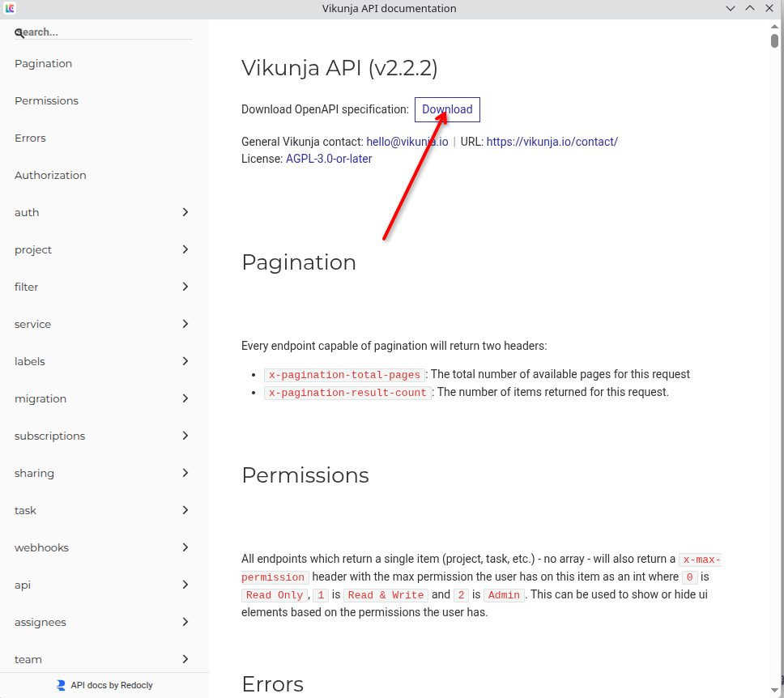Click the Permissions section heading
Screen dimensions: 784x698
pos(305,475)
